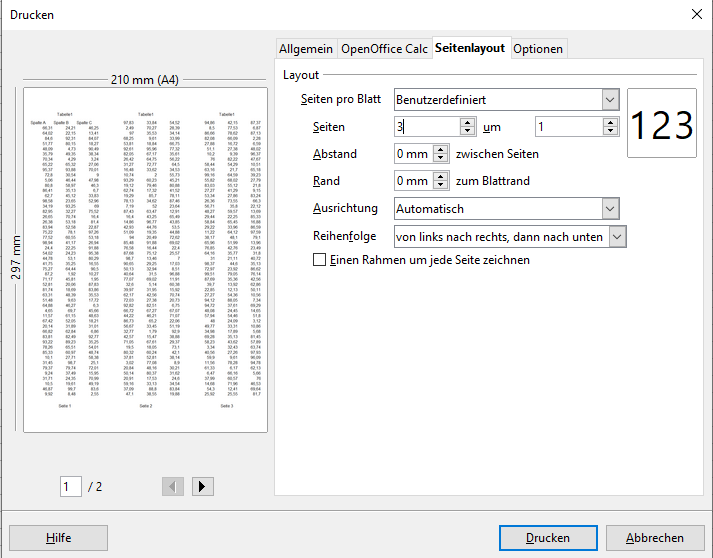Click previous preview page arrow

click(173, 486)
